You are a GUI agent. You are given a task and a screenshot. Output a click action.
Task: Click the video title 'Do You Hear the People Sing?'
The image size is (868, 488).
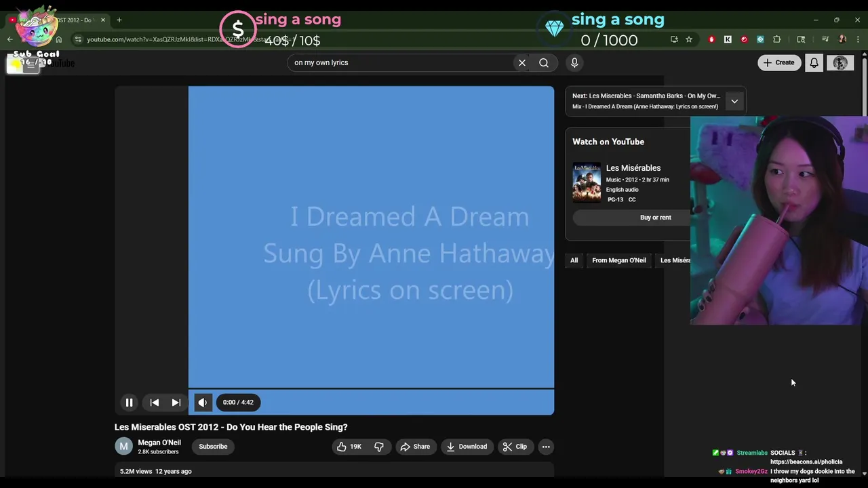(231, 427)
